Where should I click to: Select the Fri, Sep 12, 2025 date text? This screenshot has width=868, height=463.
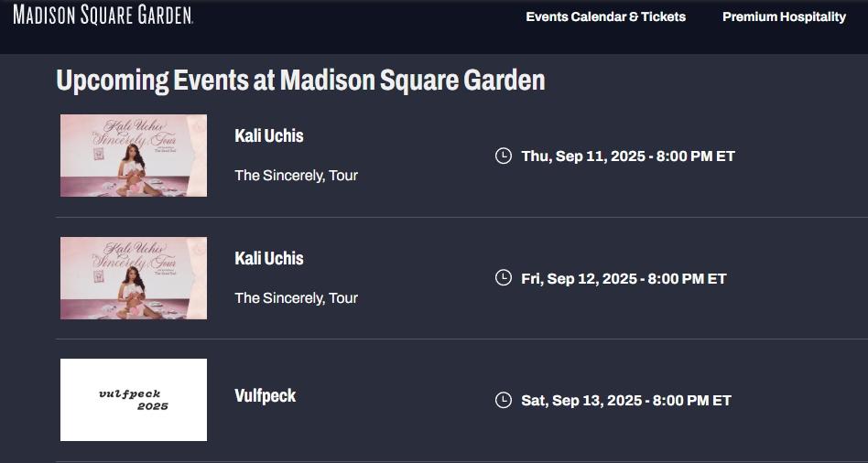click(624, 278)
